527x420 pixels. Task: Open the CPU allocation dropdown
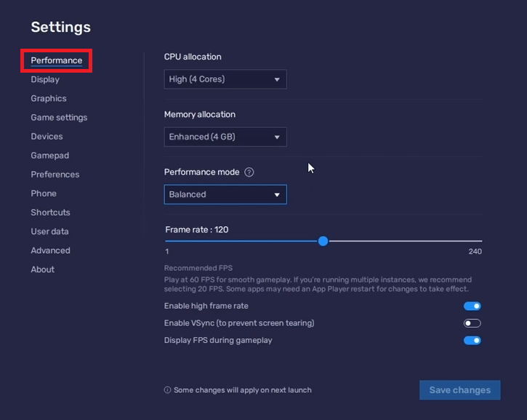(225, 79)
